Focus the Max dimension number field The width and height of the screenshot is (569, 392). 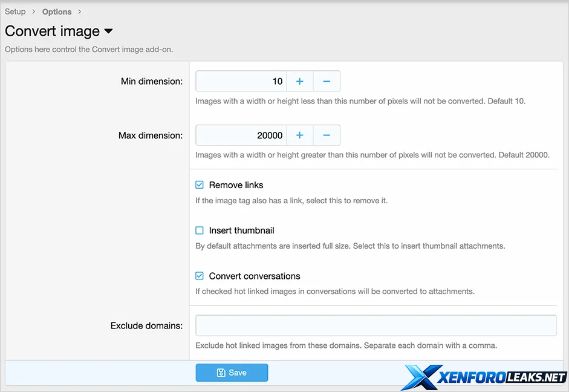pyautogui.click(x=241, y=136)
